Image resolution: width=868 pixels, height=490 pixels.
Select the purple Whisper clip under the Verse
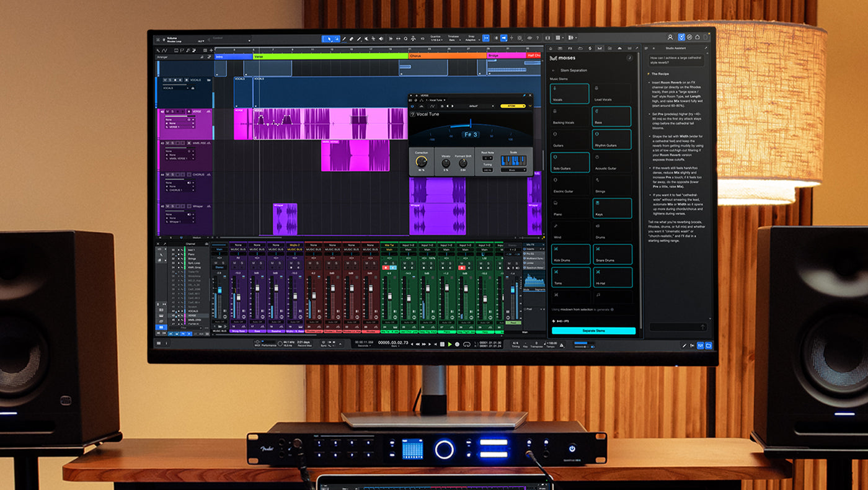(285, 219)
